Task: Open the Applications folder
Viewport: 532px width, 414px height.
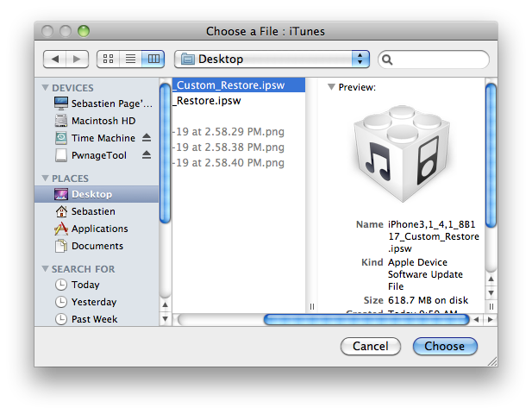Action: coord(97,229)
